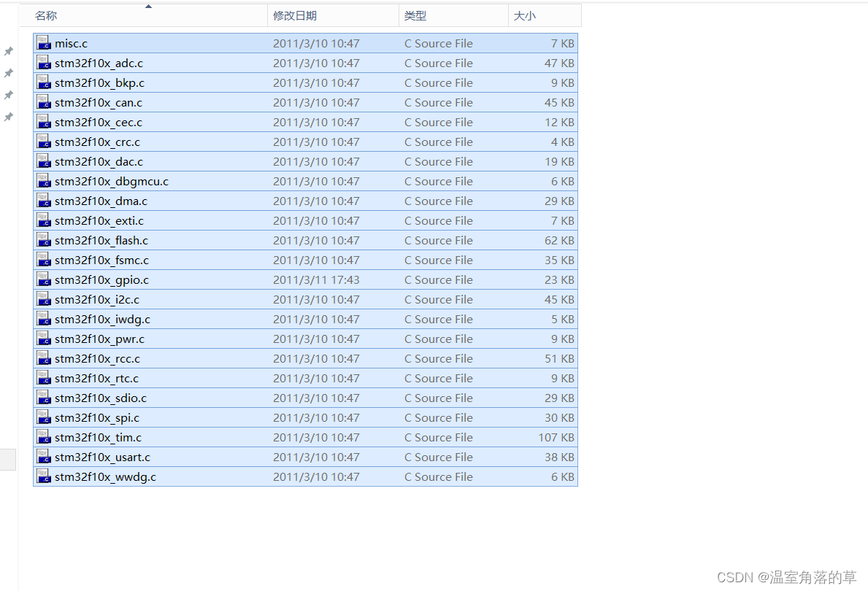Sort files by the 名称 column header
The height and width of the screenshot is (591, 868).
[x=144, y=15]
